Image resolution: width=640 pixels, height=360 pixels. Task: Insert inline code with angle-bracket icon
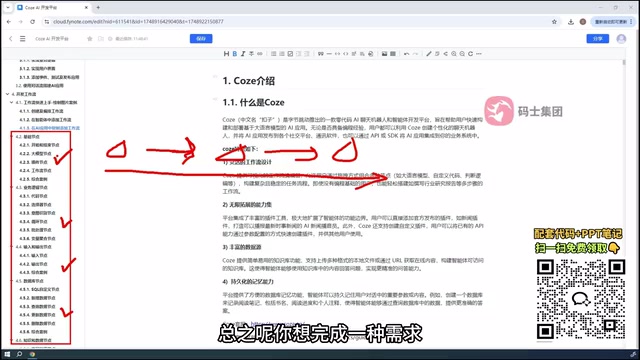(346, 54)
